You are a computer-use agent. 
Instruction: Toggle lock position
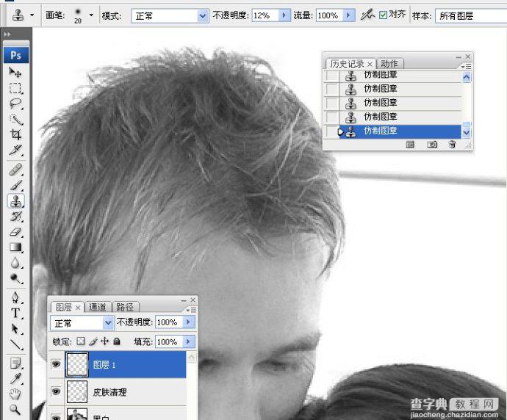coord(105,341)
